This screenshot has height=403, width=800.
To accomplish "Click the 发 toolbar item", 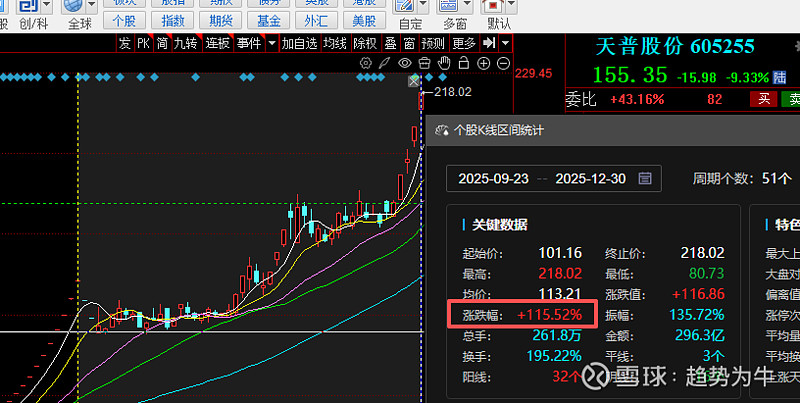I will 125,43.
